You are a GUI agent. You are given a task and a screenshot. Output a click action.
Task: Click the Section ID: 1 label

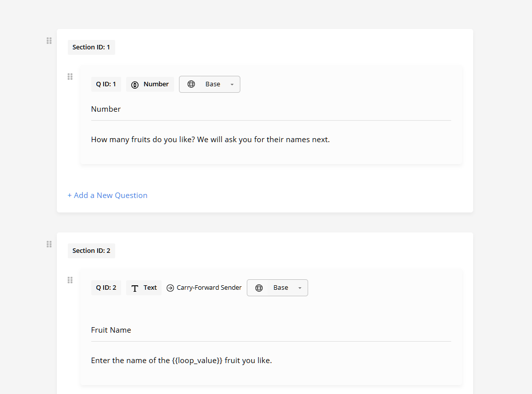91,47
